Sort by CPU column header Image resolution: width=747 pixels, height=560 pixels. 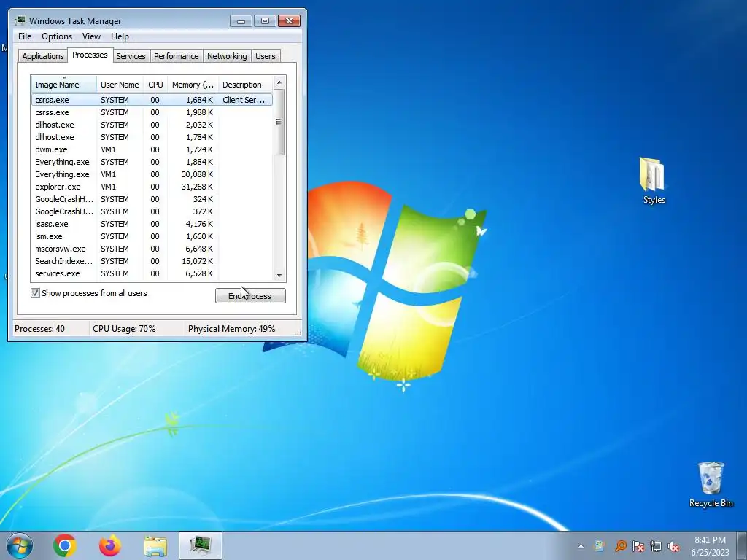click(x=155, y=85)
